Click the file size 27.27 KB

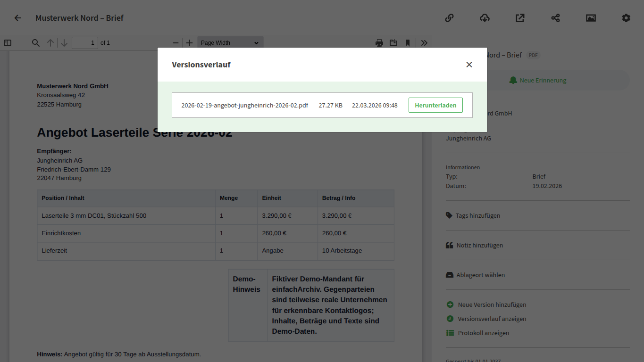point(330,105)
